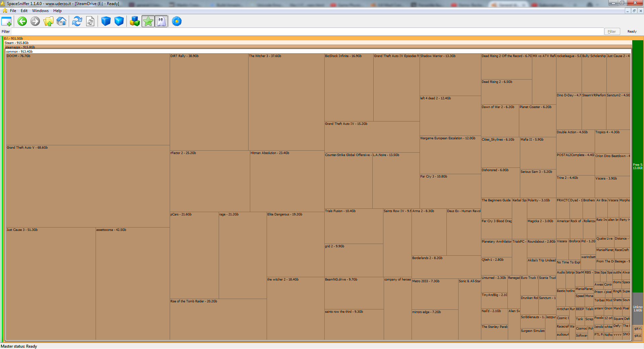
Task: Select the Borderlands 2 8.2Gb block
Action: coord(446,267)
